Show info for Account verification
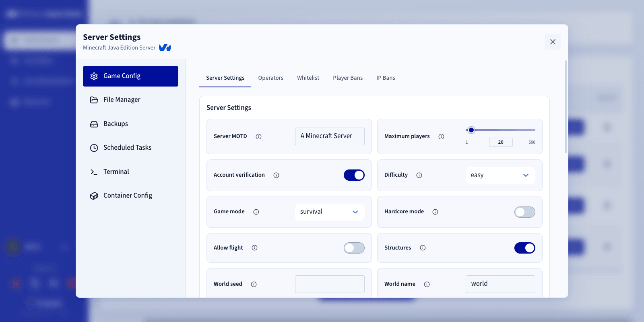Viewport: 644px width, 322px height. coord(276,175)
